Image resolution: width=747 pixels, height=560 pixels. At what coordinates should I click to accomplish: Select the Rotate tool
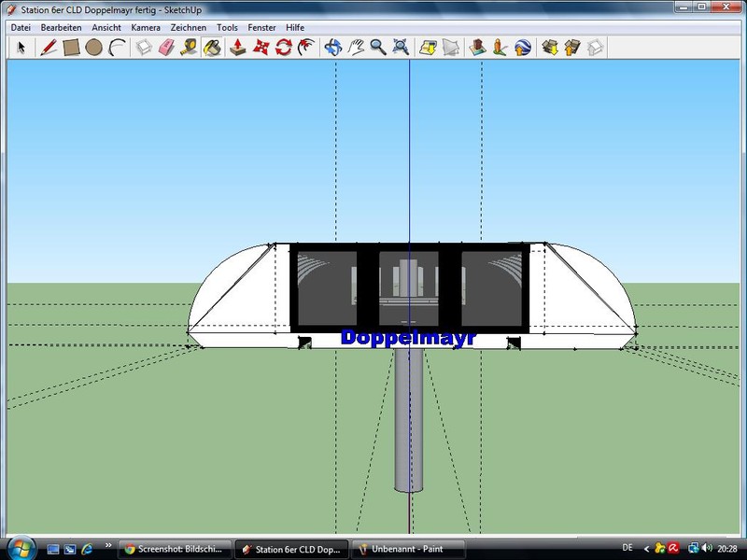(x=284, y=48)
